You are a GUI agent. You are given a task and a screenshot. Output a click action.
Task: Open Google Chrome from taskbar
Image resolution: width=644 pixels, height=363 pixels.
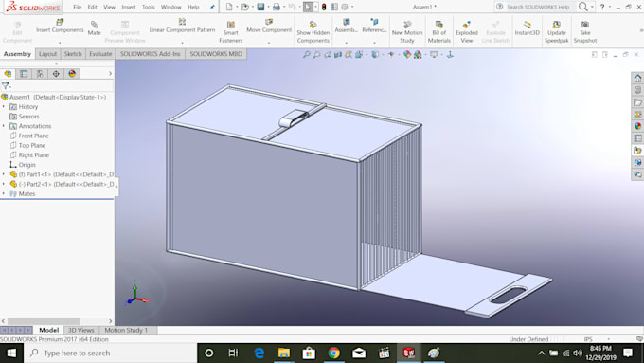pos(333,353)
